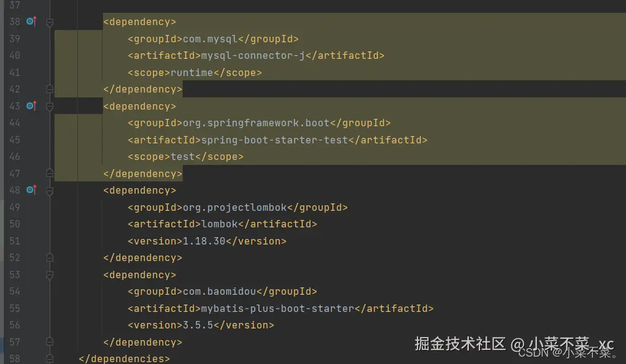The height and width of the screenshot is (364, 626).
Task: Click the gutter override icon on line 38
Action: [x=31, y=22]
